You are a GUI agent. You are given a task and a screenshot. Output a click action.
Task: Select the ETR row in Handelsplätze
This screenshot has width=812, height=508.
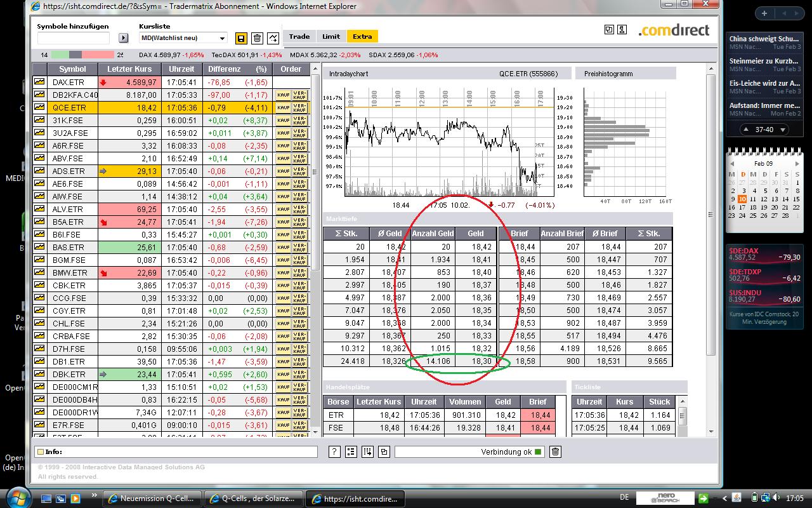click(x=439, y=415)
